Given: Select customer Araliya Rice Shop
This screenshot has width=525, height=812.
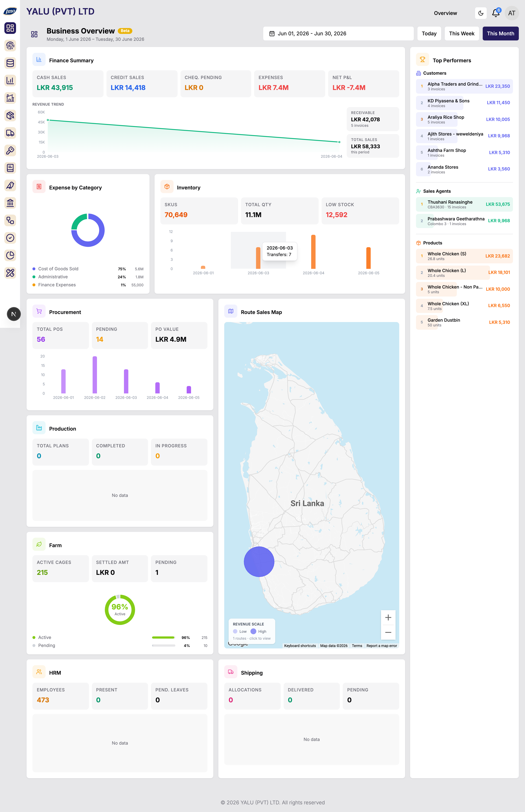Looking at the screenshot, I should click(464, 119).
